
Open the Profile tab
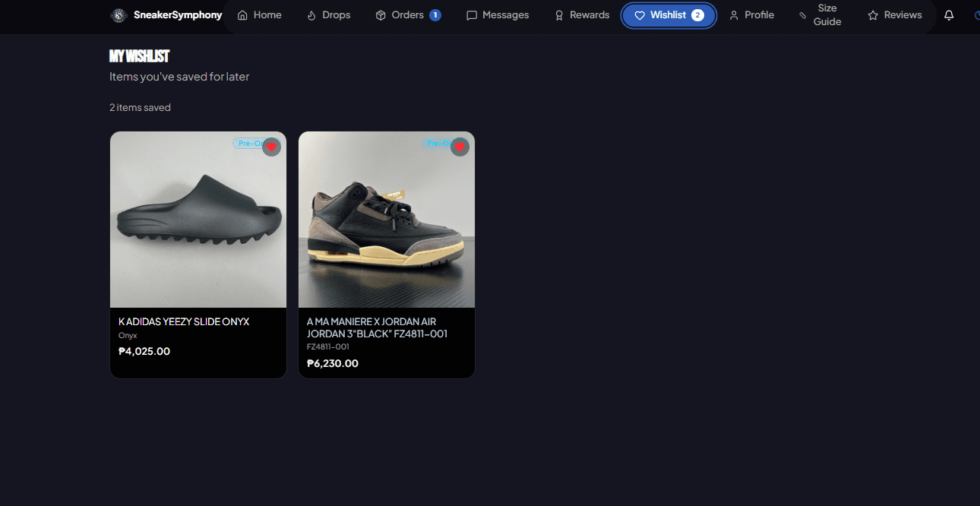click(751, 15)
